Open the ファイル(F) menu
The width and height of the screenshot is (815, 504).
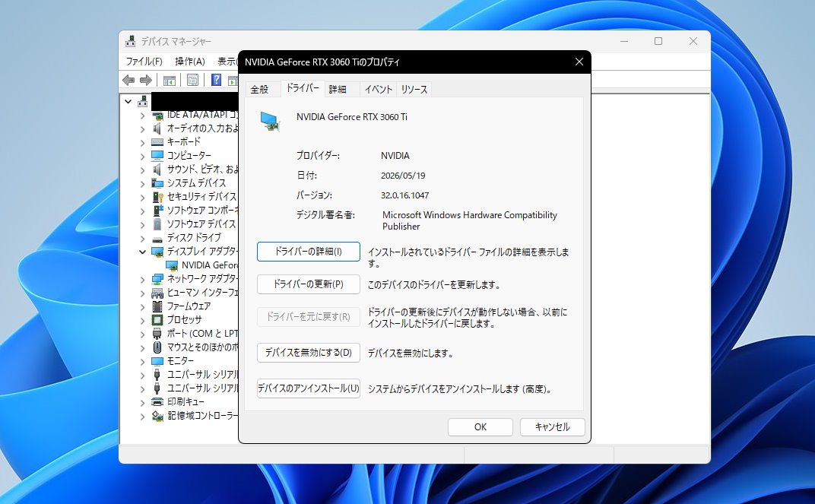[144, 62]
